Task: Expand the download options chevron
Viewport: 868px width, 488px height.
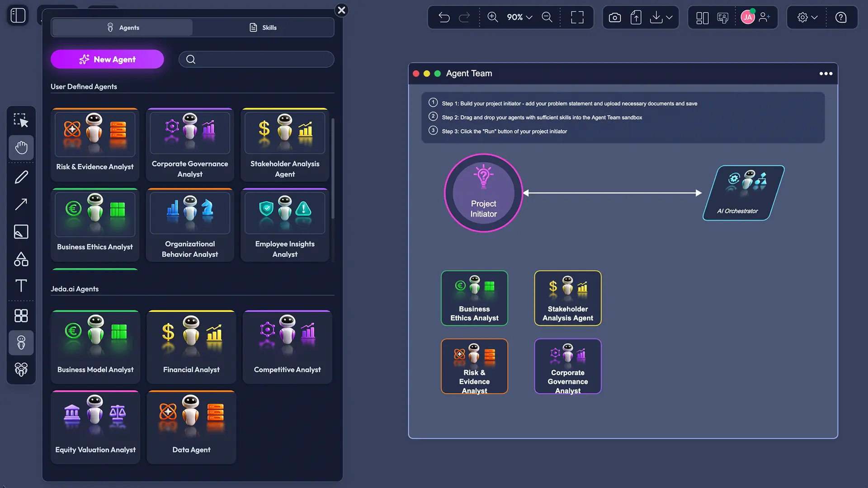Action: pyautogui.click(x=670, y=17)
